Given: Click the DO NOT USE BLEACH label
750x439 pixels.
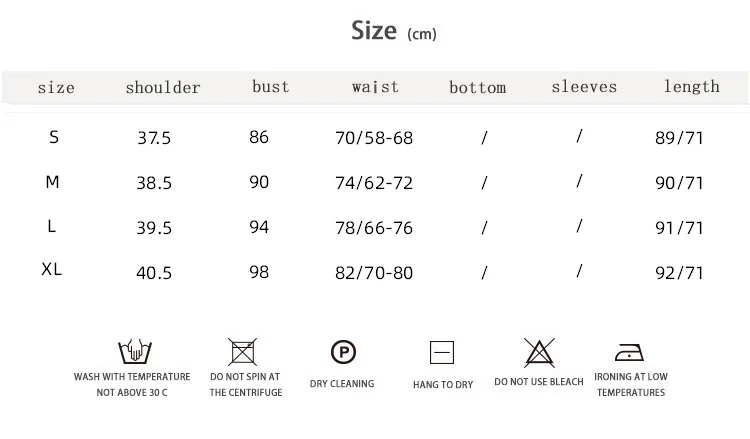Looking at the screenshot, I should (539, 382).
